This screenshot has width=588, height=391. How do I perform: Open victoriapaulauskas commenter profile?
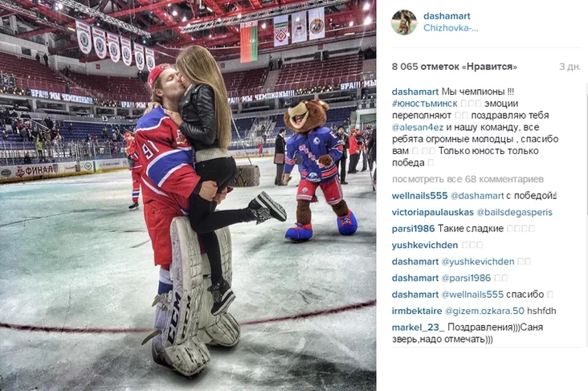[x=433, y=212]
